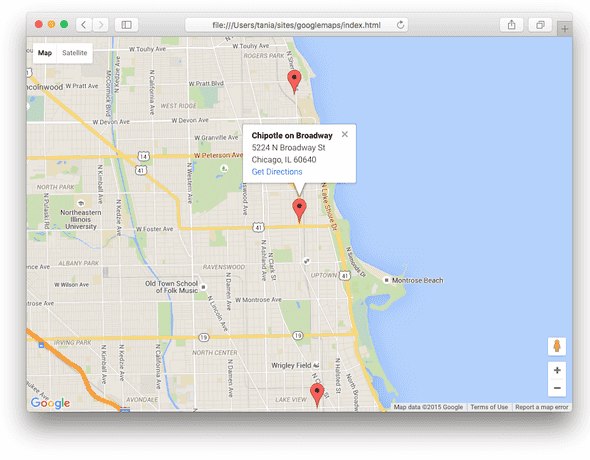Click the address line 5224 N Broadway St
This screenshot has width=590, height=460.
click(x=289, y=147)
